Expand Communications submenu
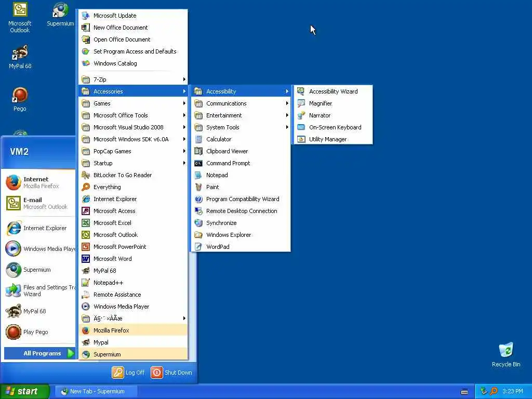532x399 pixels. [x=241, y=103]
